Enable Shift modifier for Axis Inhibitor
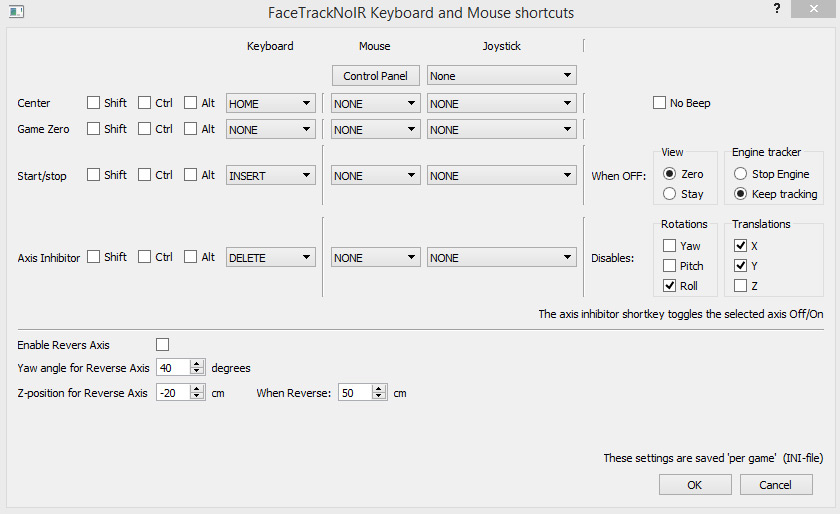The image size is (840, 514). [93, 257]
